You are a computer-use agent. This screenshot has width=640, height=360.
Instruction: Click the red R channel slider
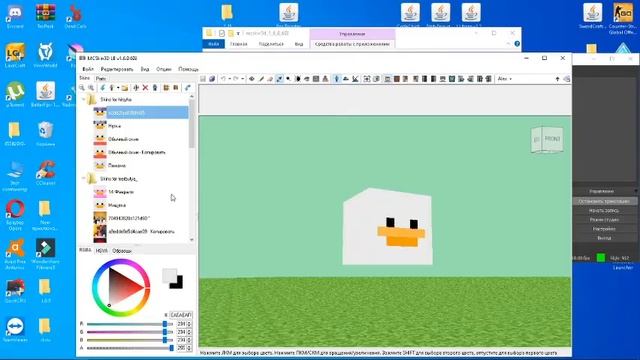(130, 324)
